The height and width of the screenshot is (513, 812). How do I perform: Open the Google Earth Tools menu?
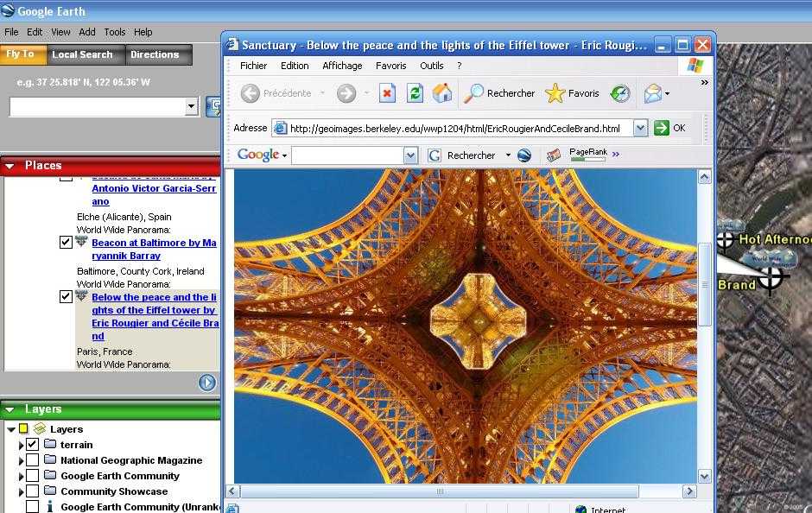(x=114, y=32)
